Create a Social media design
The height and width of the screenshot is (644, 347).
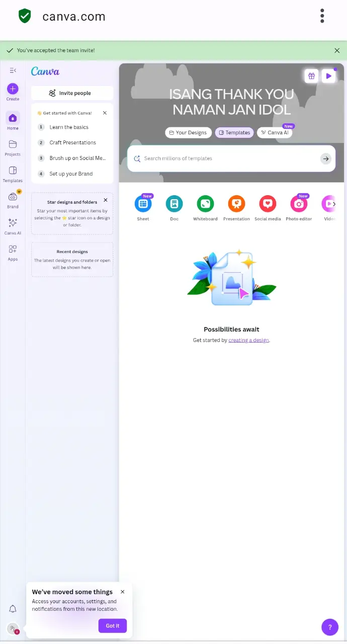click(x=268, y=208)
